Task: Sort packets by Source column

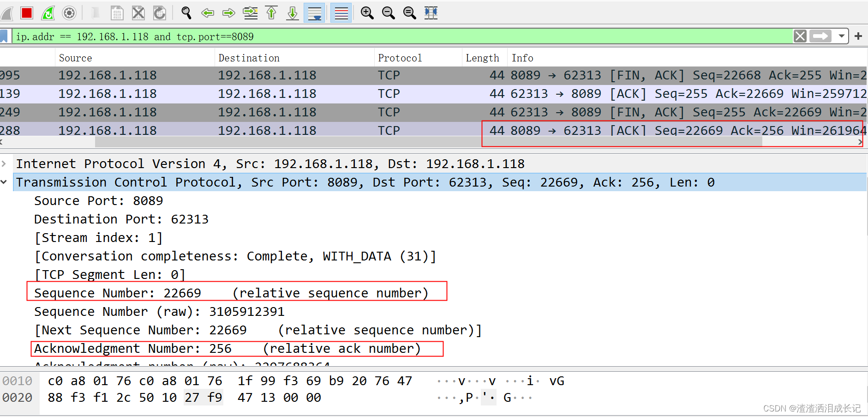Action: point(135,58)
